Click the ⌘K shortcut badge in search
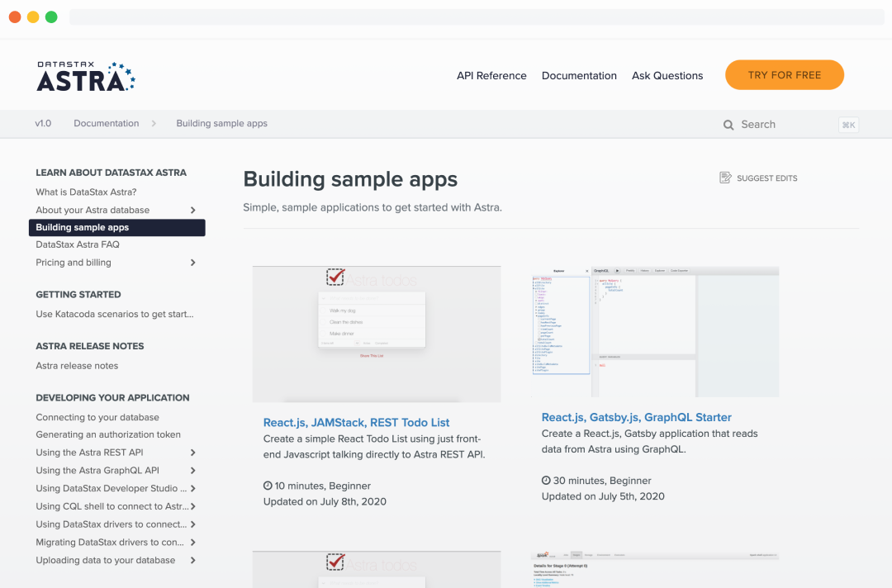Viewport: 892px width, 588px height. point(848,125)
